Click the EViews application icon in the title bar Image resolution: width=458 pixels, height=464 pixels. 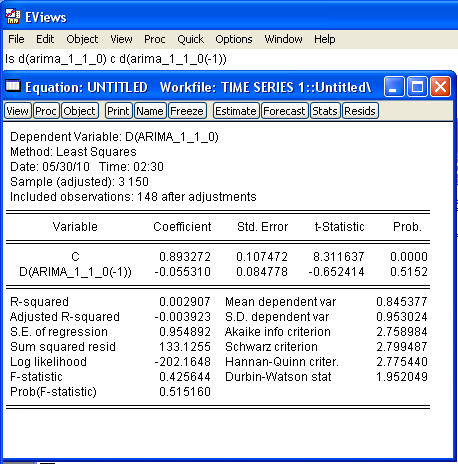click(x=13, y=17)
